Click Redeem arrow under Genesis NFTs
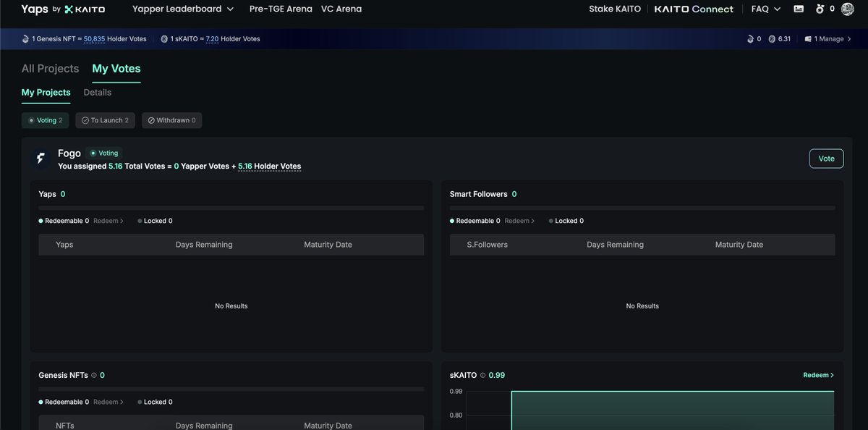Screen dimensions: 868x430 click(x=109, y=402)
